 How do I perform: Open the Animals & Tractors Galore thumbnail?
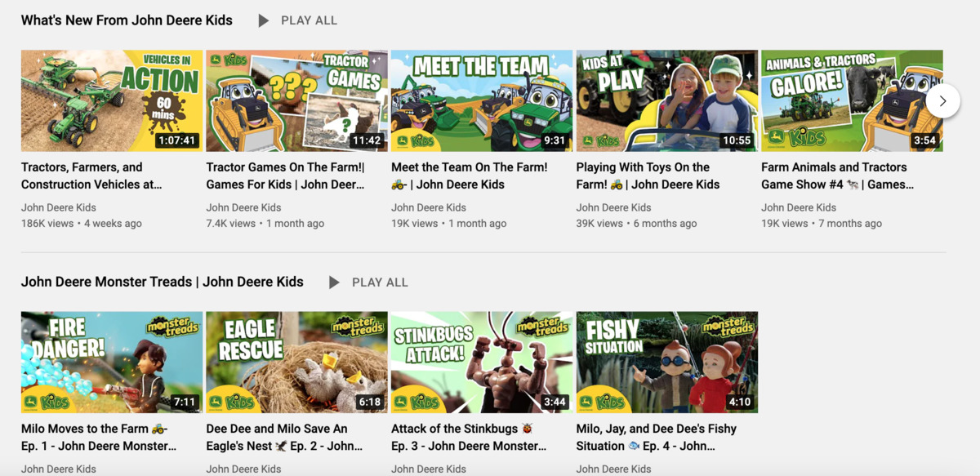coord(852,101)
